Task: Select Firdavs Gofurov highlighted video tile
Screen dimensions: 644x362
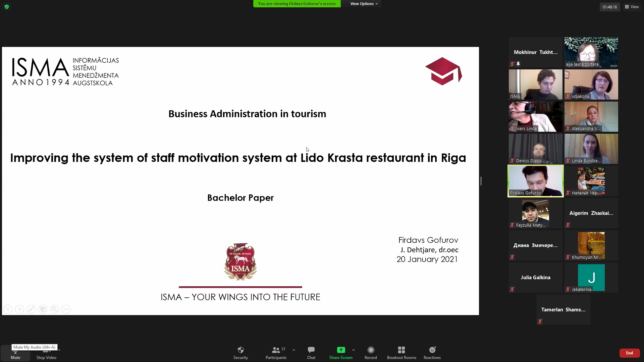Action: coord(535,181)
